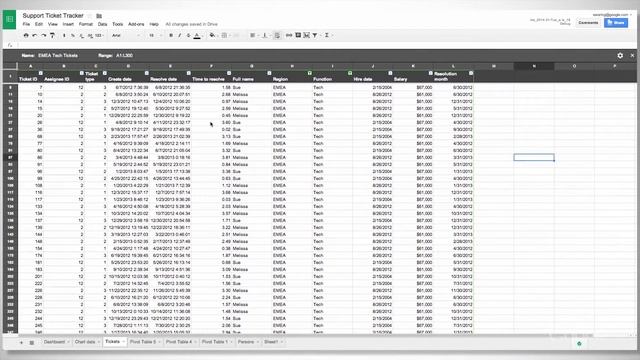Open filter view settings gear
The image size is (640, 360).
click(620, 56)
